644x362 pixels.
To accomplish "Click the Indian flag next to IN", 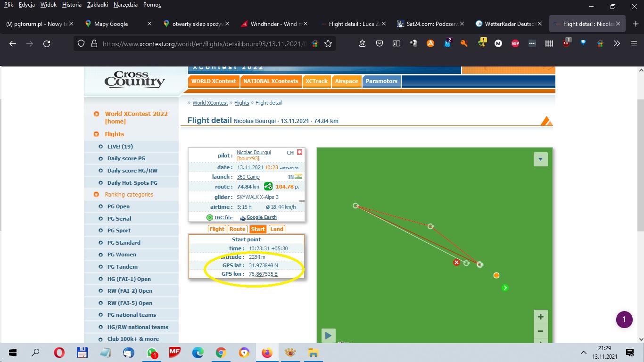I will coord(298,177).
